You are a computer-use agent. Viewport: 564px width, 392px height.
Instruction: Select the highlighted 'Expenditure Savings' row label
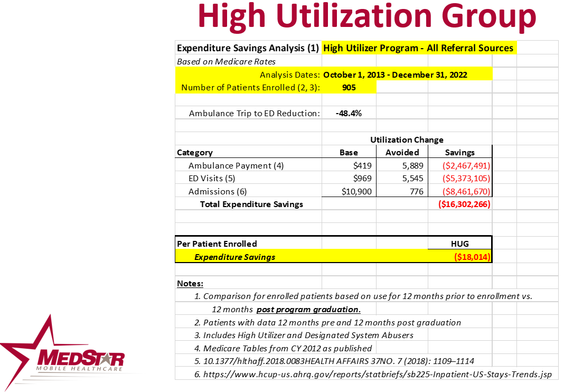pos(234,257)
